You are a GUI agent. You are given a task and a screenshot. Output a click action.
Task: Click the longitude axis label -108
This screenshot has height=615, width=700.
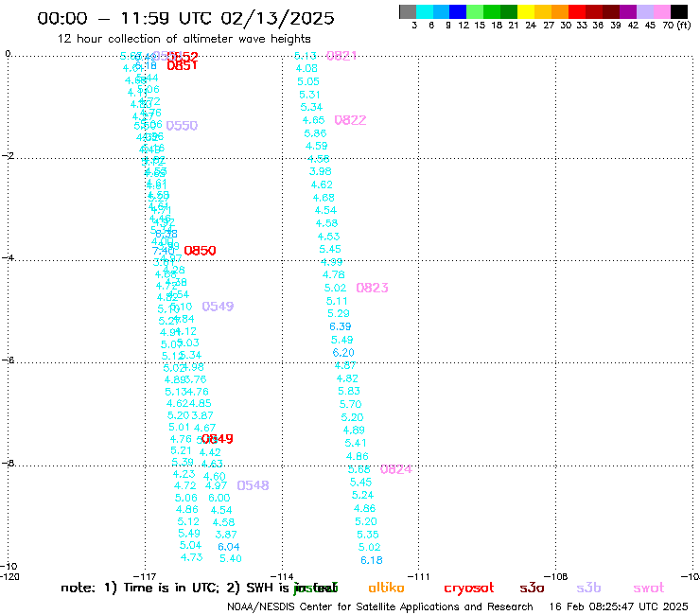(x=557, y=576)
